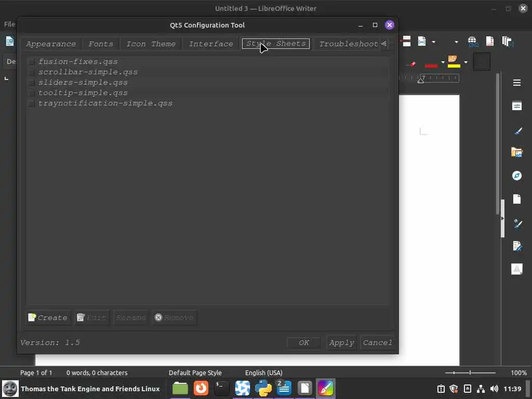Open the File menu in LibreOffice Writer
Screen dimensions: 532x399
point(9,24)
